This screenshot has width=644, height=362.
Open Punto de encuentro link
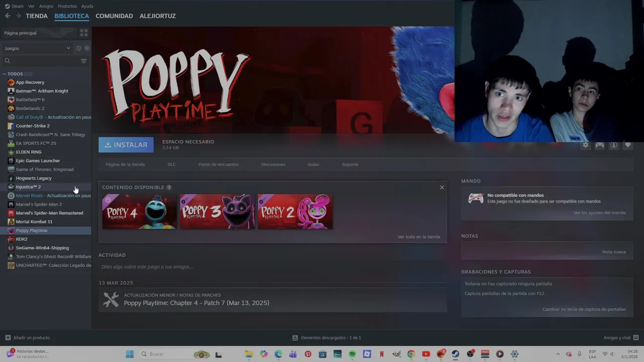218,164
